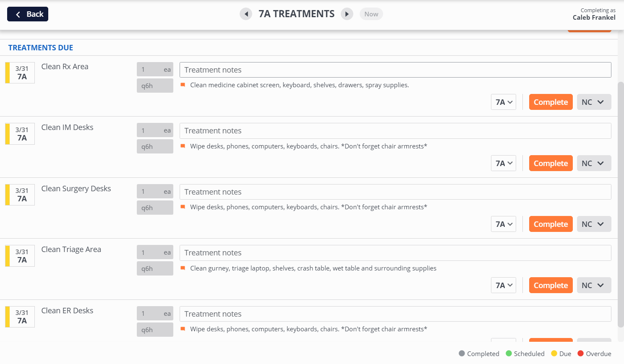Select the q6h frequency field for Clean Surgery Desks
Image resolution: width=624 pixels, height=364 pixels.
[x=155, y=208]
